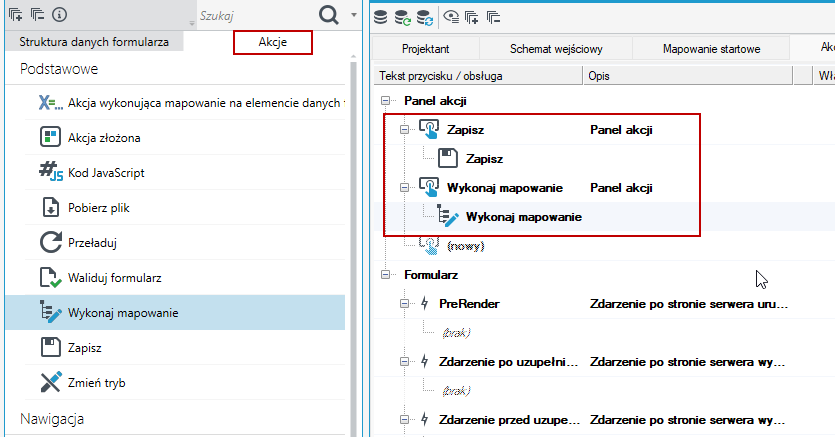
Task: Open the Mapowanie startowe tab
Action: (x=711, y=48)
